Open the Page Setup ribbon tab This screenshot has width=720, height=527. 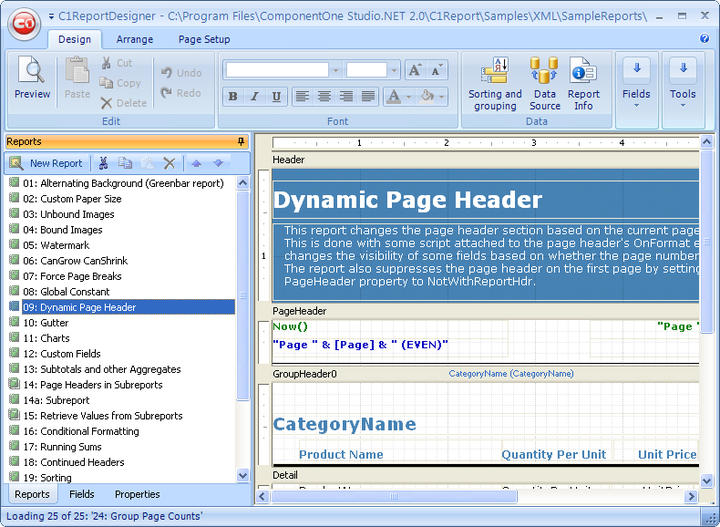tap(204, 39)
